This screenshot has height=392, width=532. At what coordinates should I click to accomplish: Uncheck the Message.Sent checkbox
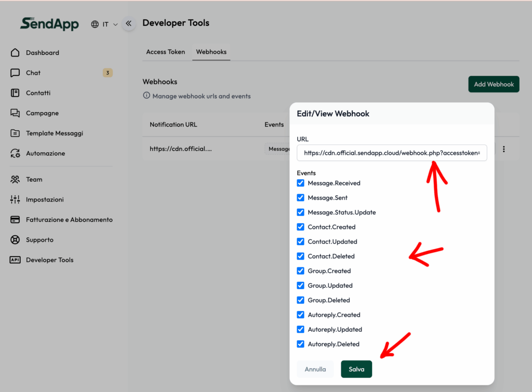[301, 198]
